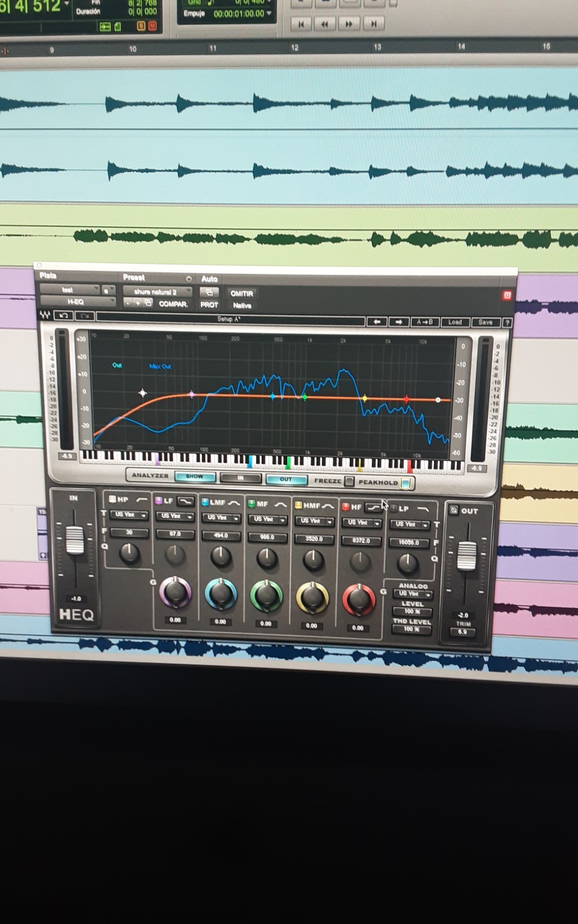Go to next preset with right arrow
This screenshot has width=578, height=924.
[399, 322]
